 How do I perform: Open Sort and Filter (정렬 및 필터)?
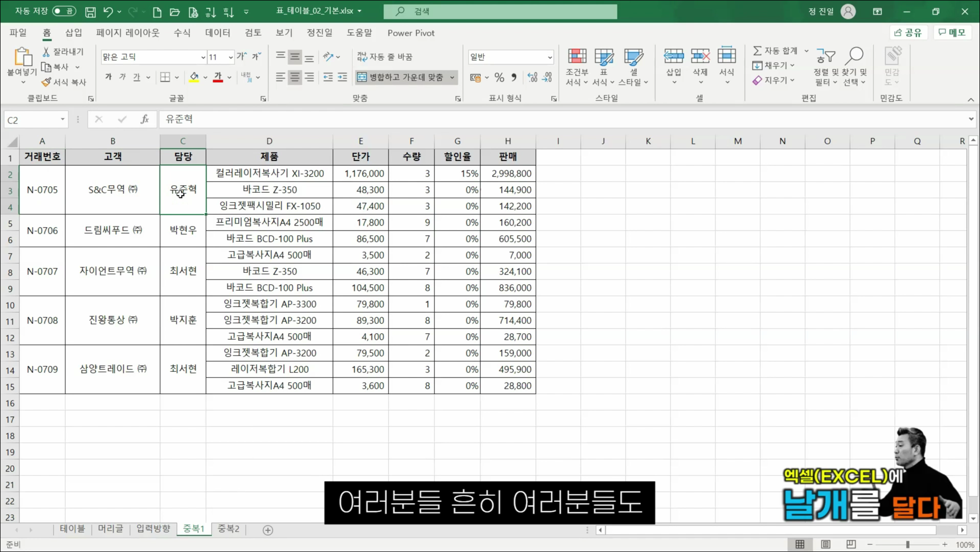[x=823, y=66]
